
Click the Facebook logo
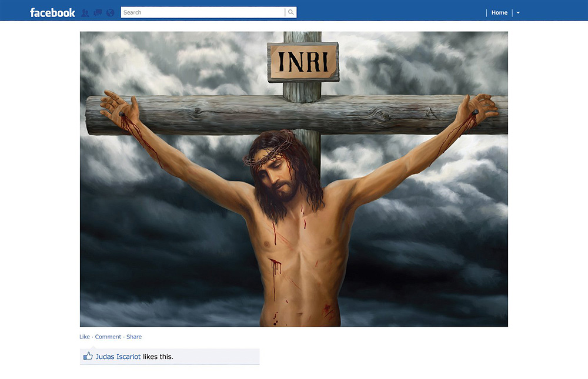pyautogui.click(x=52, y=13)
